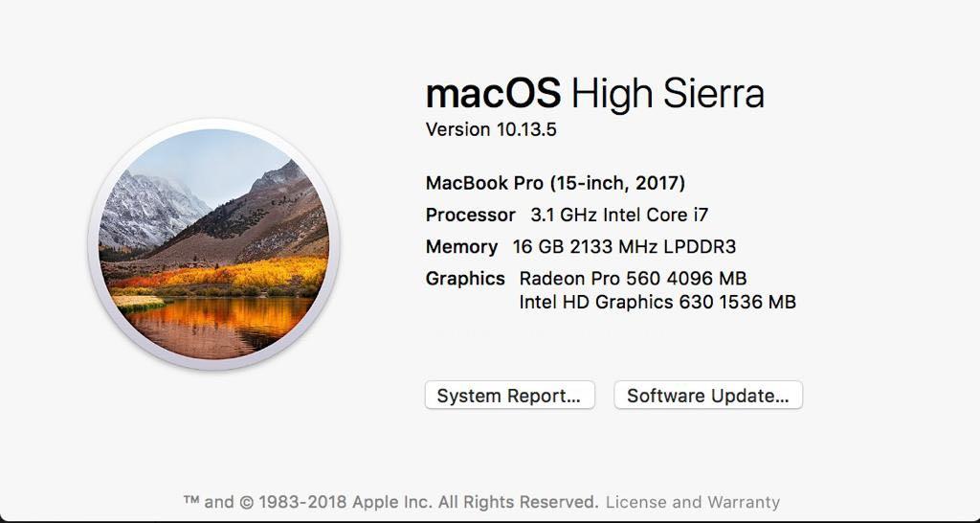Select the Intel HD Graphics 630 1536 MB line
This screenshot has height=523, width=980.
click(657, 302)
